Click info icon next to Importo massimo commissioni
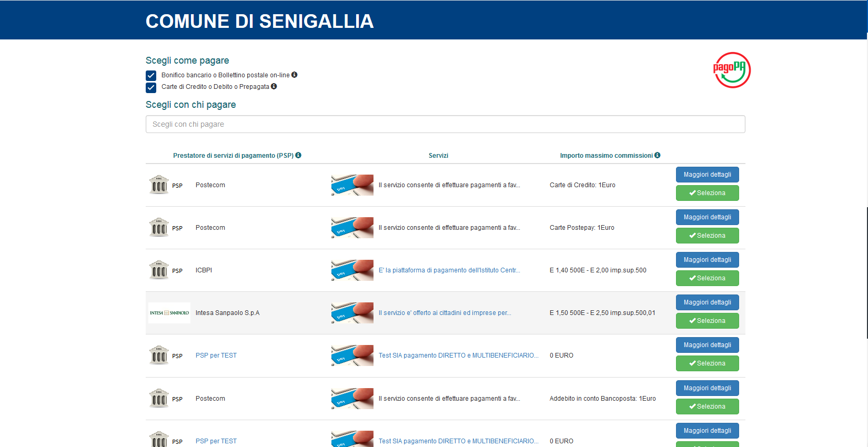Screen dimensions: 868x447 point(657,155)
